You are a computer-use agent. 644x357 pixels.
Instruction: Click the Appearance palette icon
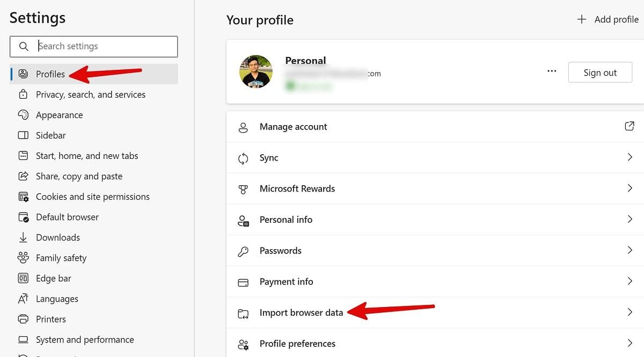23,115
